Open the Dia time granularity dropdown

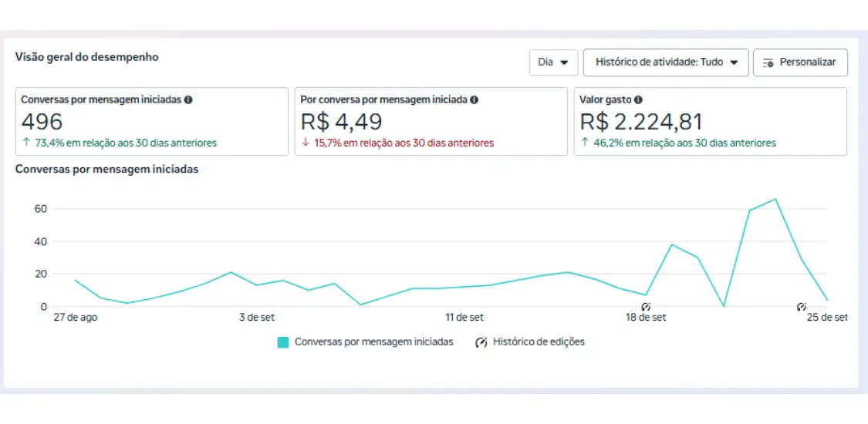pyautogui.click(x=553, y=62)
